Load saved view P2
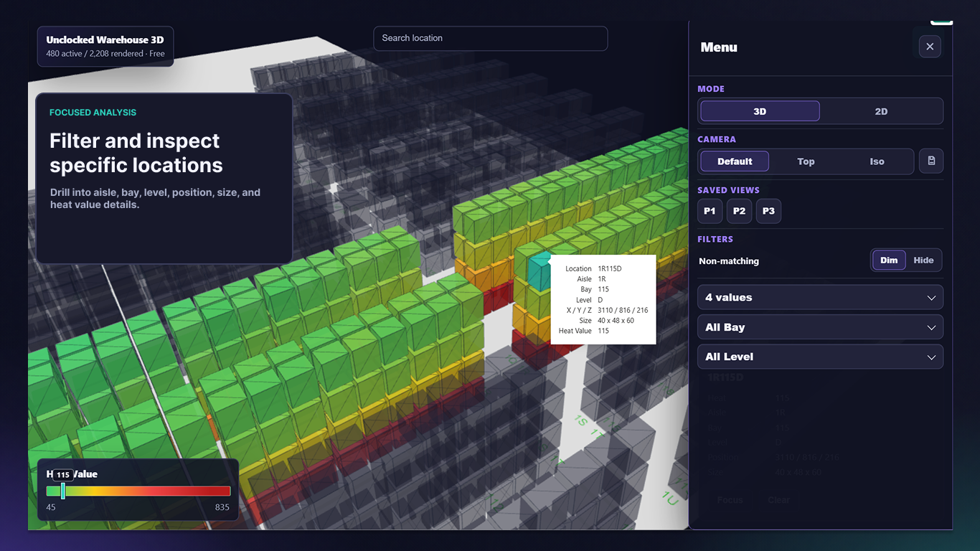Image resolution: width=980 pixels, height=551 pixels. coord(739,211)
